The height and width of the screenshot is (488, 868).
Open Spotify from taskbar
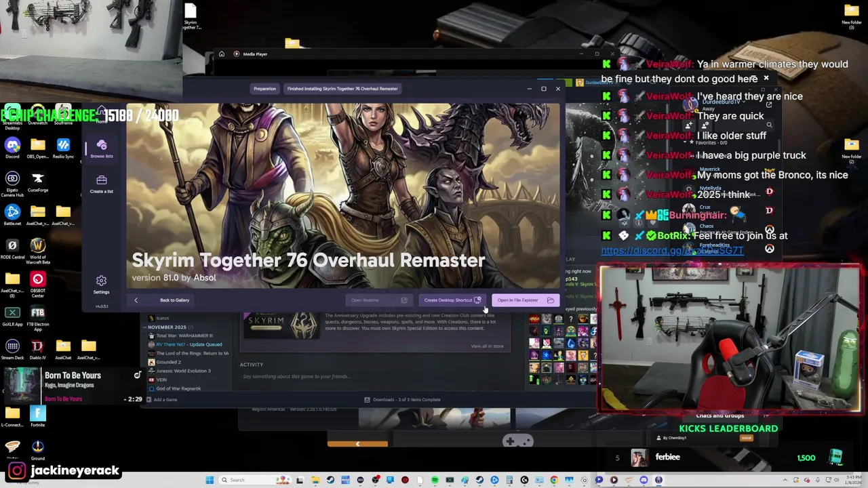[435, 481]
